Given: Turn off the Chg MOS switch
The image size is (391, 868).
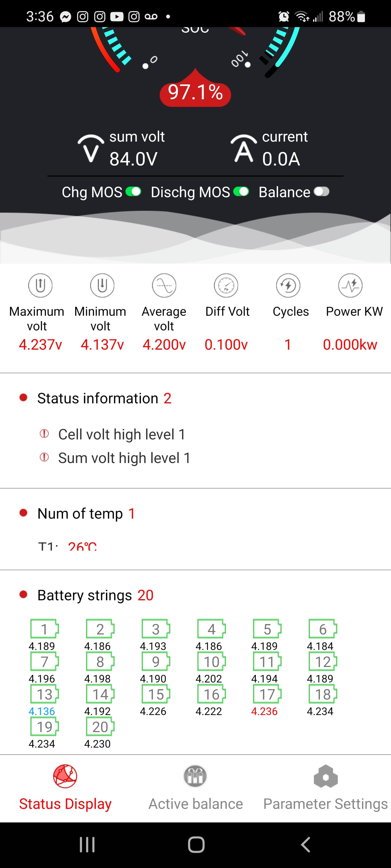Looking at the screenshot, I should pyautogui.click(x=133, y=192).
